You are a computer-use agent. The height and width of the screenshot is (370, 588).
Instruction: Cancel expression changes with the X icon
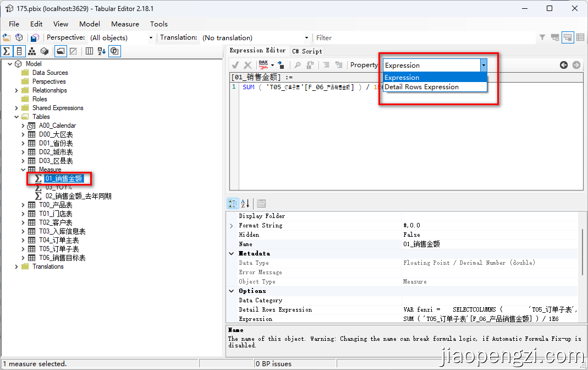click(248, 65)
